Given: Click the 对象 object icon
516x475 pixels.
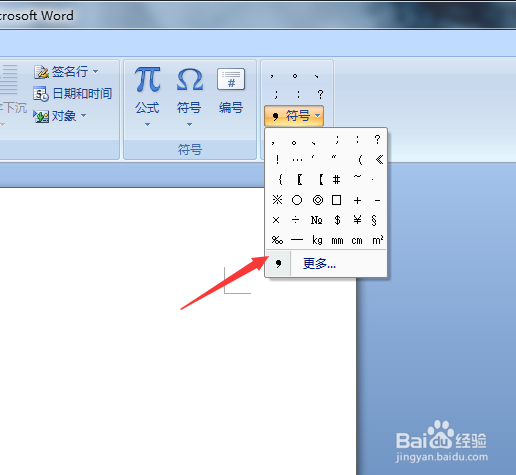Looking at the screenshot, I should click(x=41, y=116).
